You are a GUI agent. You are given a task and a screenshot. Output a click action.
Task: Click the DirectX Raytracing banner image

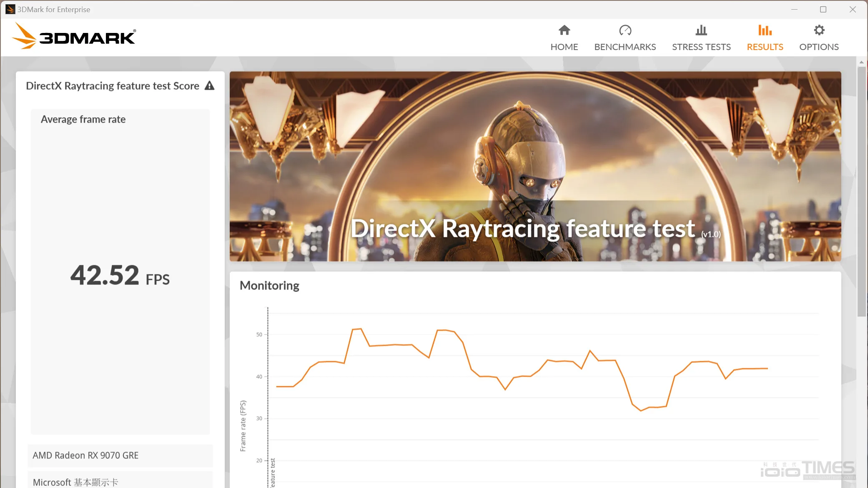tap(535, 166)
